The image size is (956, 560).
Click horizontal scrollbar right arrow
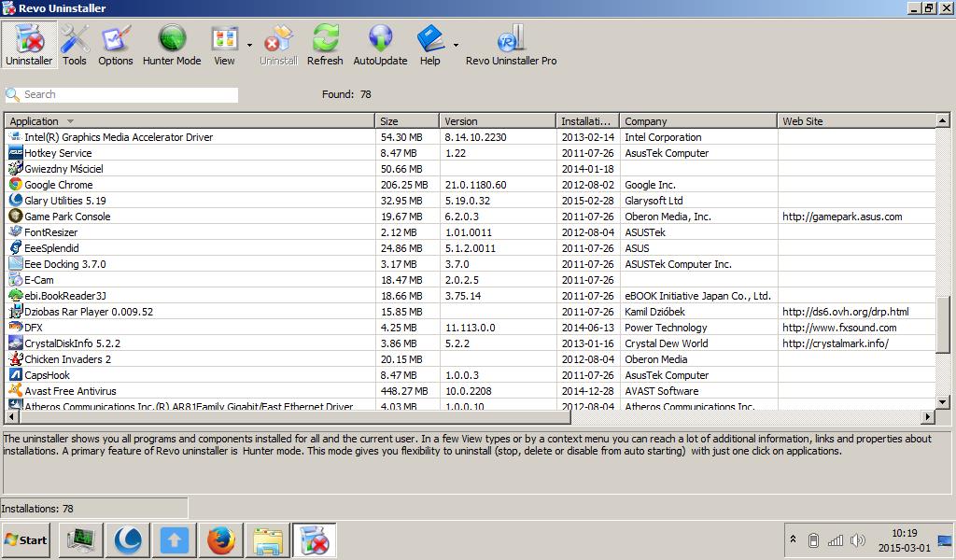[928, 417]
